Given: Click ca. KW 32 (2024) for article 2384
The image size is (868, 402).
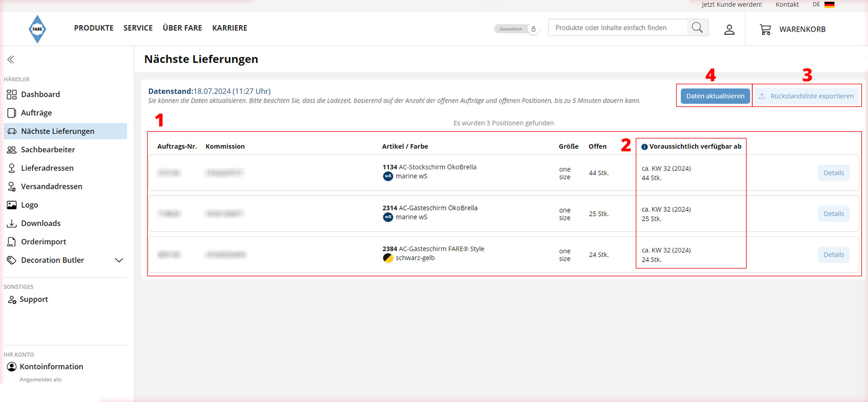Looking at the screenshot, I should [666, 250].
